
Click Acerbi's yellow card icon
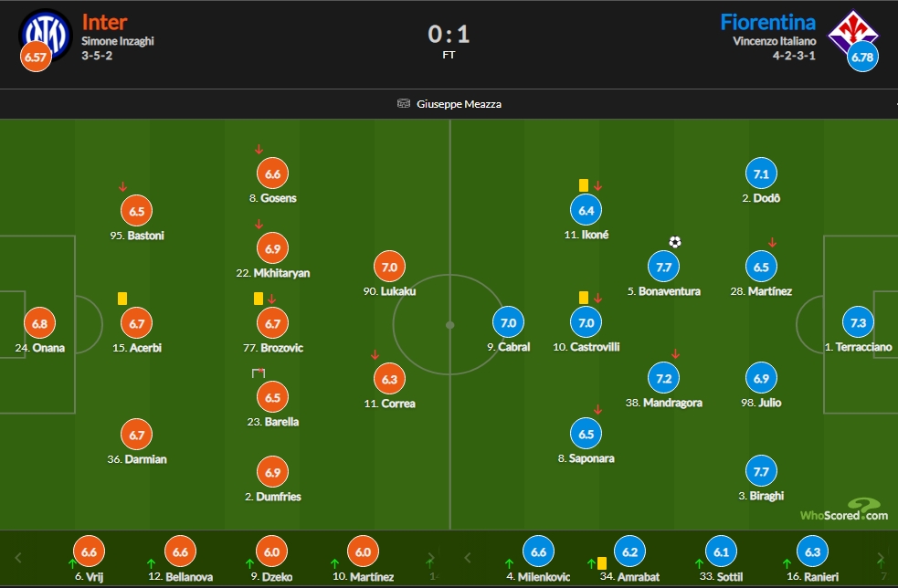coord(121,298)
